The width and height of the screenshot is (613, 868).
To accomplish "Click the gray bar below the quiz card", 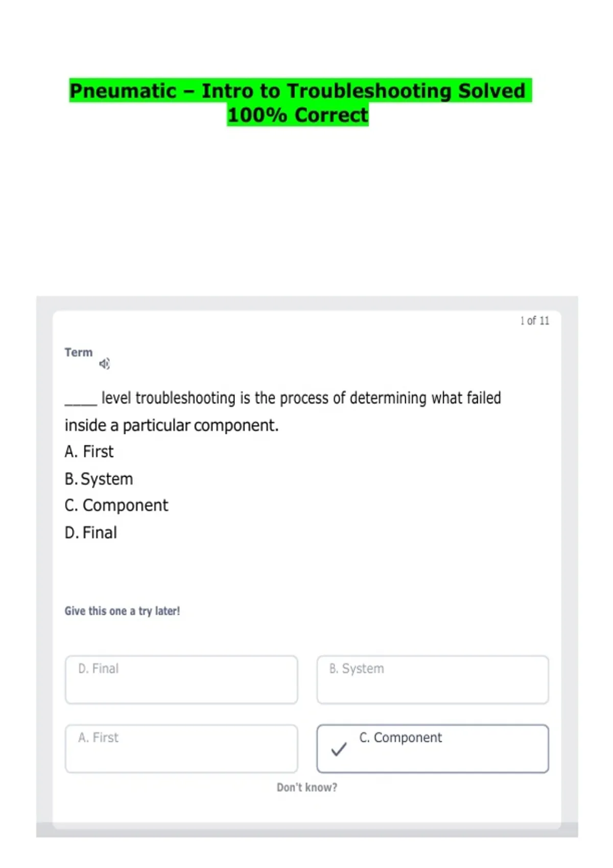I will click(x=307, y=830).
